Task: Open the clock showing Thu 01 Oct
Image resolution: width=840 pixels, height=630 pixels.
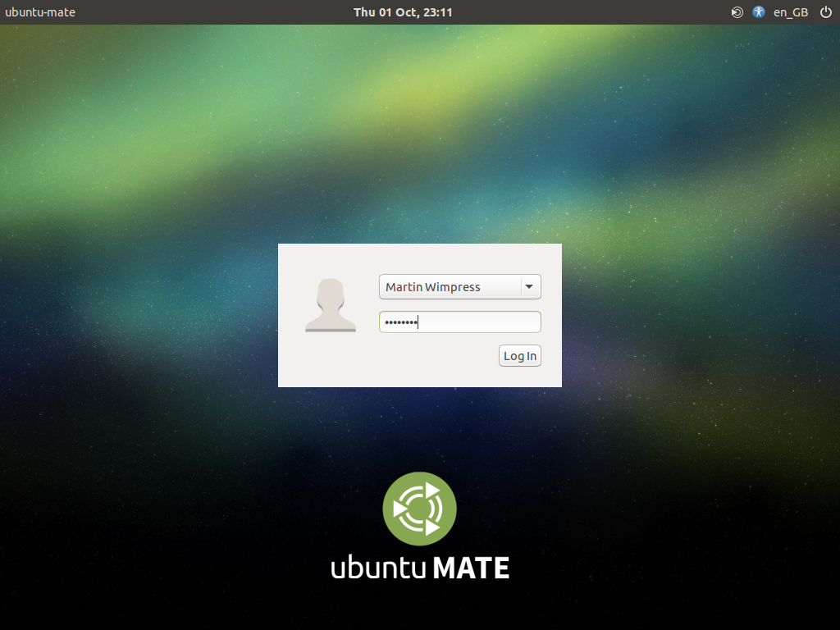Action: click(x=404, y=12)
